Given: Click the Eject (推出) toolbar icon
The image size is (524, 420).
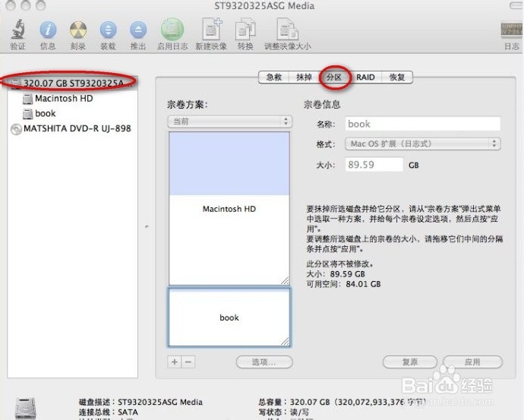Looking at the screenshot, I should (x=138, y=30).
